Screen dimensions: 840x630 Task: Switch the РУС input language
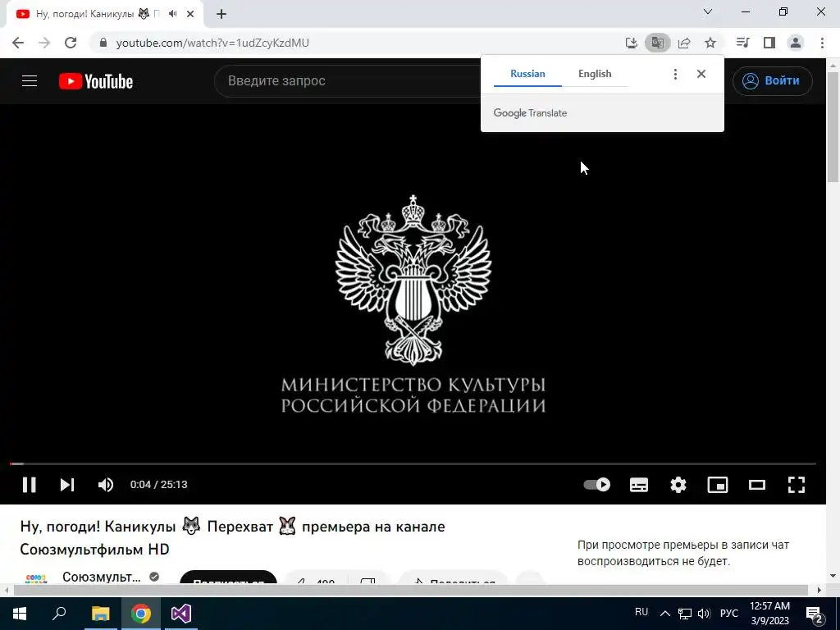[729, 614]
